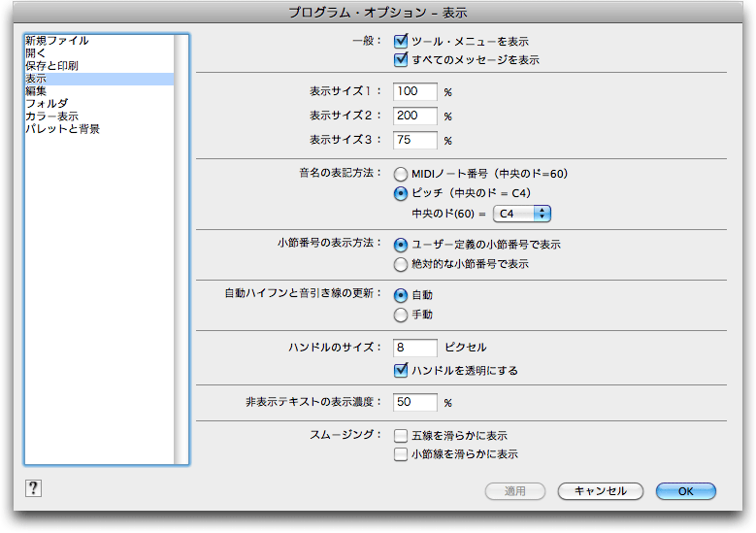This screenshot has width=756, height=533.
Task: Open the 中央のド(60) C4 dropdown
Action: [522, 214]
